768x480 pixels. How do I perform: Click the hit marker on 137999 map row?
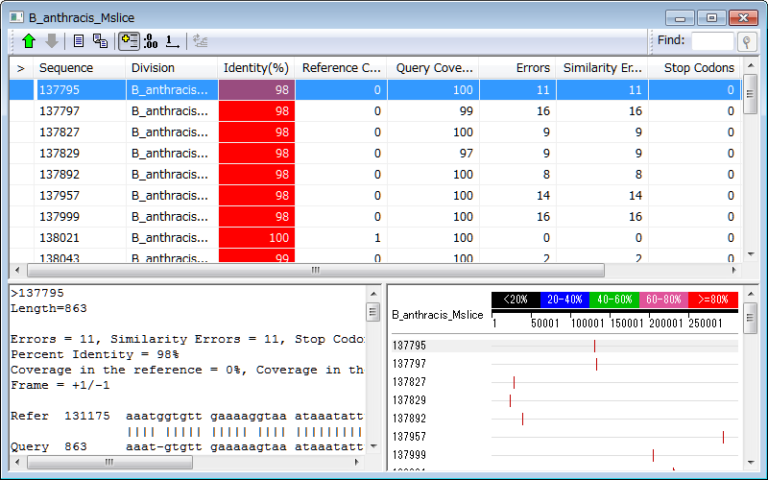coord(653,455)
